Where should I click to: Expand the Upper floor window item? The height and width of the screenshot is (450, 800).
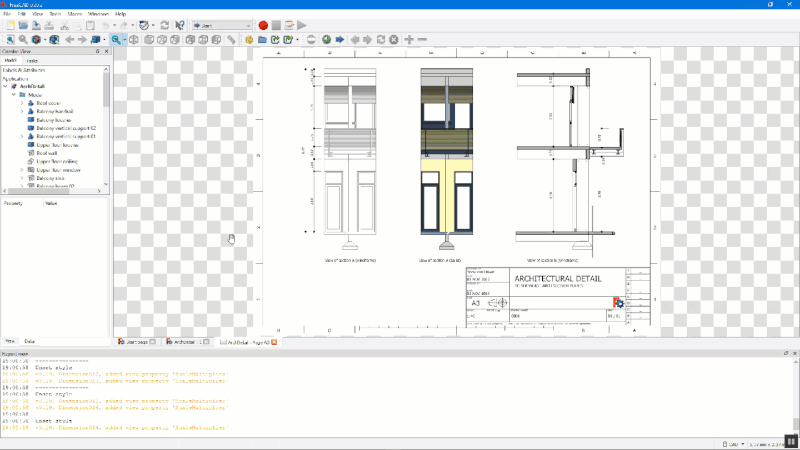click(21, 170)
